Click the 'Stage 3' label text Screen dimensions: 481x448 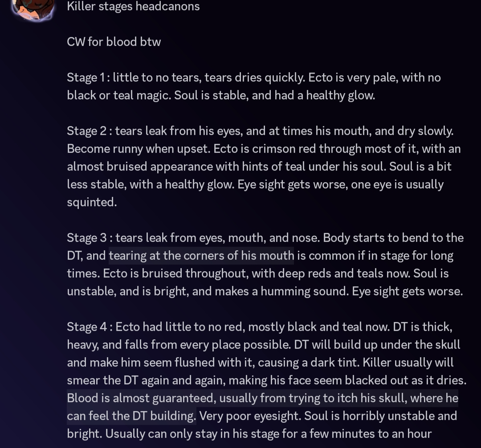click(x=87, y=238)
